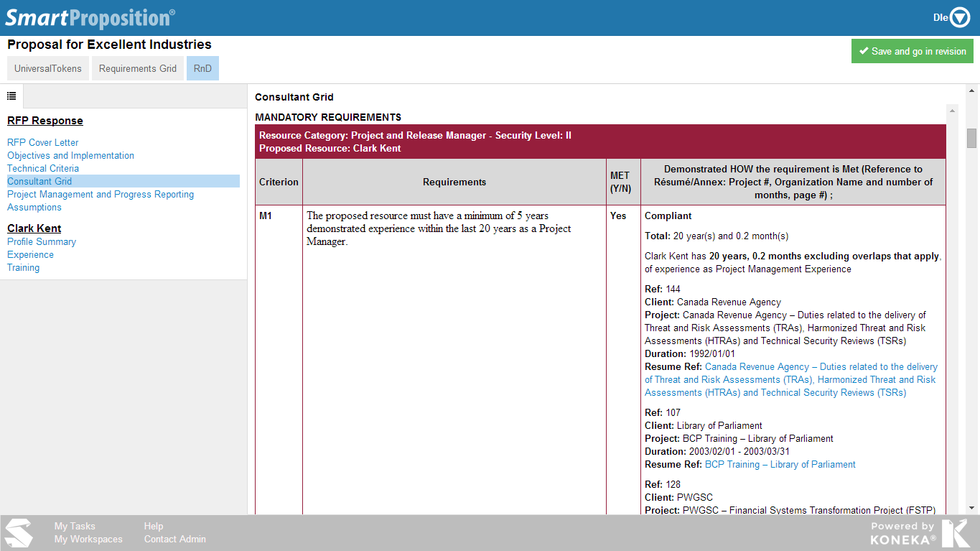
Task: Click the Consultant Grid content heading
Action: point(294,97)
